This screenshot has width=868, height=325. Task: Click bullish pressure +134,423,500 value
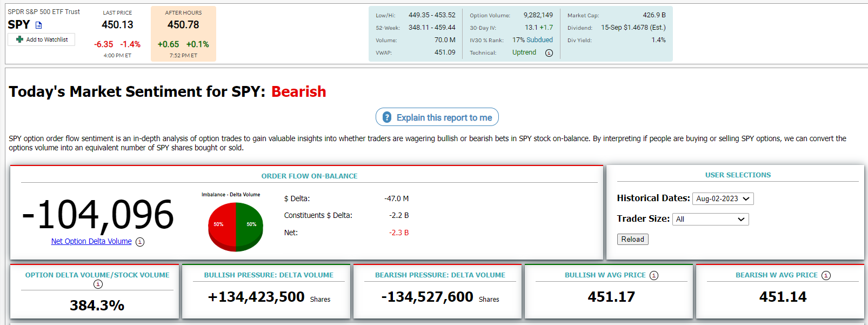(256, 297)
